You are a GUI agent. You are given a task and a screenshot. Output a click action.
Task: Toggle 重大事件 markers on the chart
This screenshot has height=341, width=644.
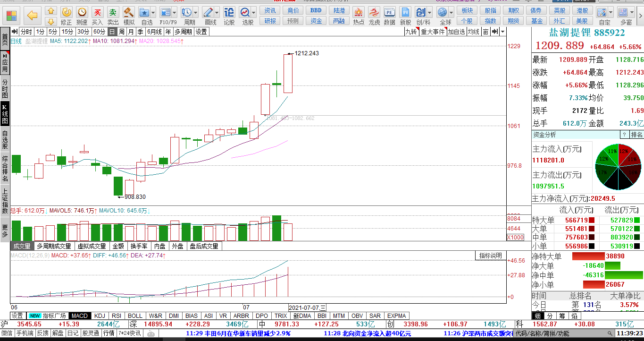point(433,32)
